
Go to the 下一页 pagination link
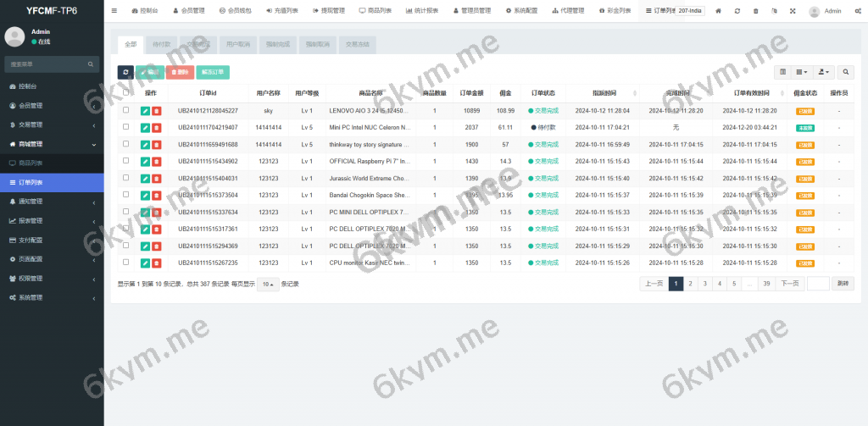click(x=789, y=284)
